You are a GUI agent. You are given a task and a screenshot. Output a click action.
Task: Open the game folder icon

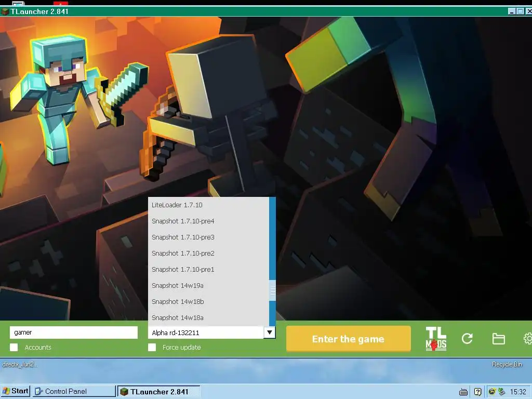click(498, 339)
